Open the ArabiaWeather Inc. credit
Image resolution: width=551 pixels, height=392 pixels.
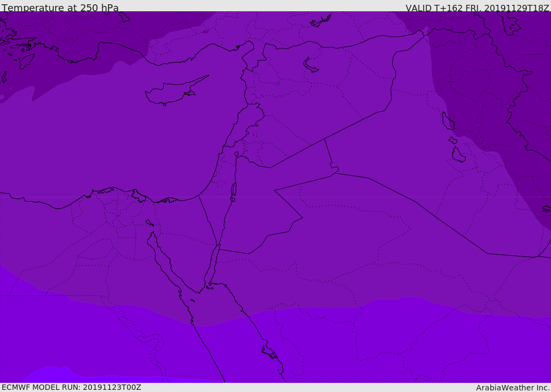point(512,388)
